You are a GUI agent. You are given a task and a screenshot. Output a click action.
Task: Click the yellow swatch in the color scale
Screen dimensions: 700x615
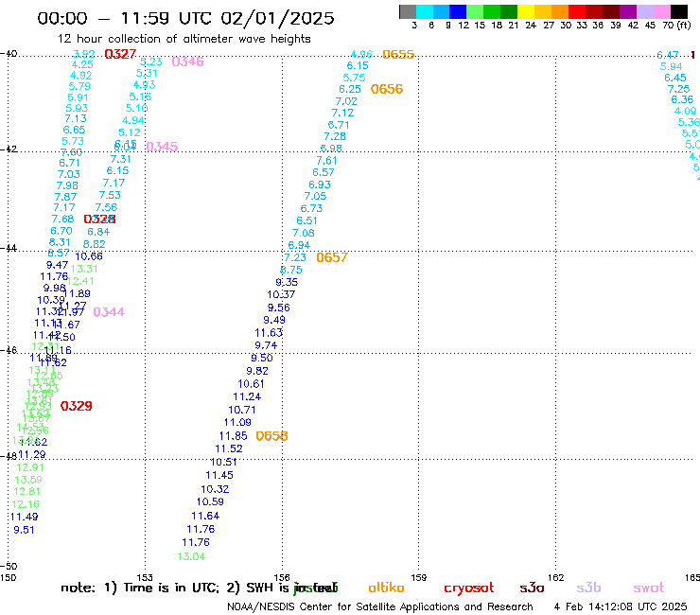[526, 11]
